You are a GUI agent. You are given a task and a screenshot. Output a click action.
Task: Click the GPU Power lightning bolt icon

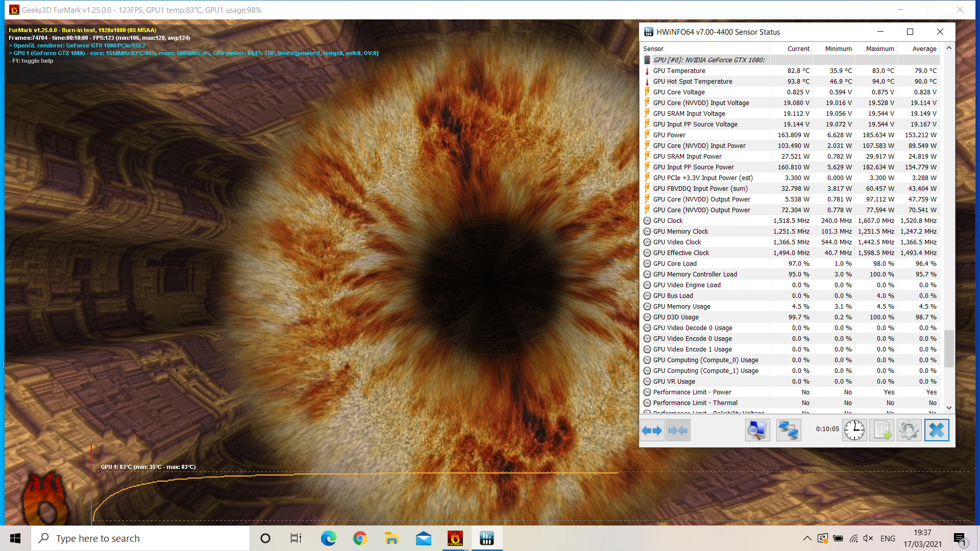tap(647, 135)
